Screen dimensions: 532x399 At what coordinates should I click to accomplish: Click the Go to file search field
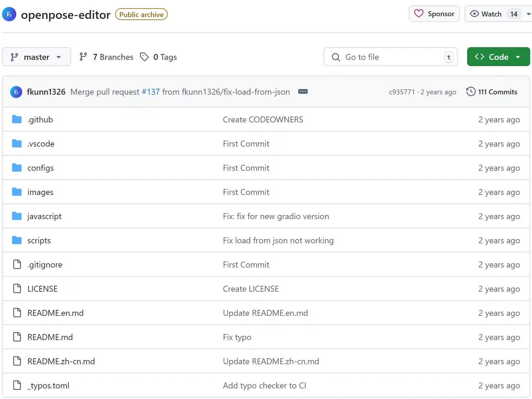pos(391,57)
